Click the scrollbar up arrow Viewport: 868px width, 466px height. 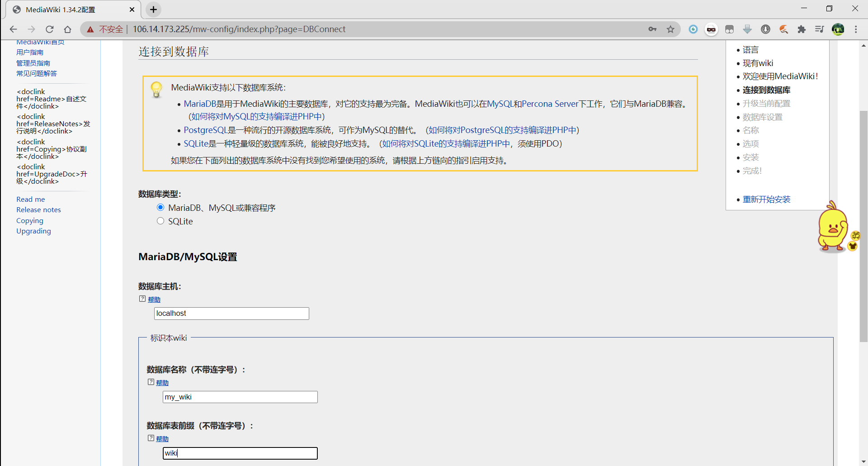(863, 45)
